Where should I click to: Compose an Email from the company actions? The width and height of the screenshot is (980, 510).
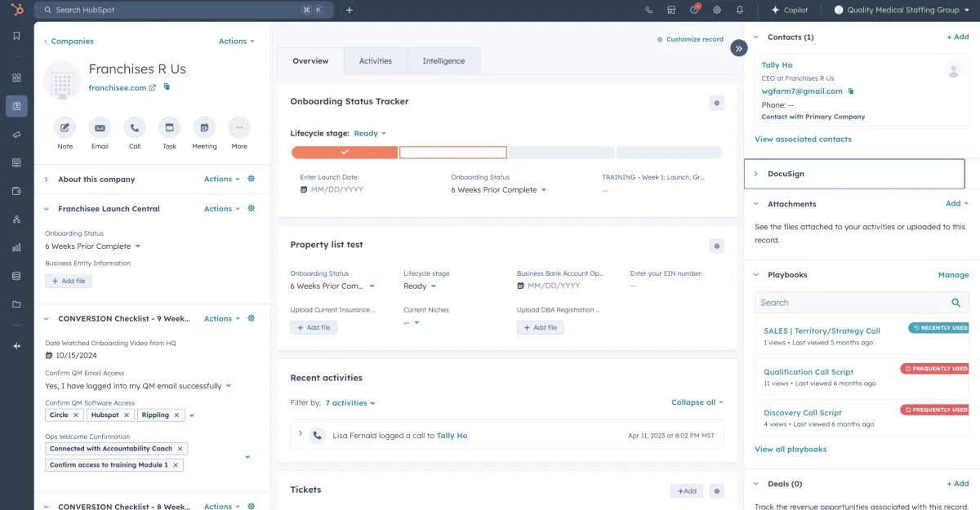(x=100, y=127)
